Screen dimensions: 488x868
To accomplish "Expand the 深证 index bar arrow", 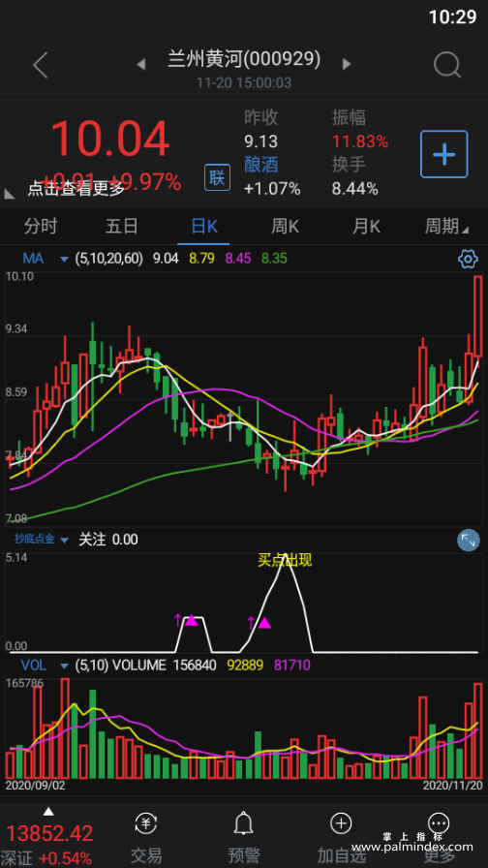I will click(48, 812).
